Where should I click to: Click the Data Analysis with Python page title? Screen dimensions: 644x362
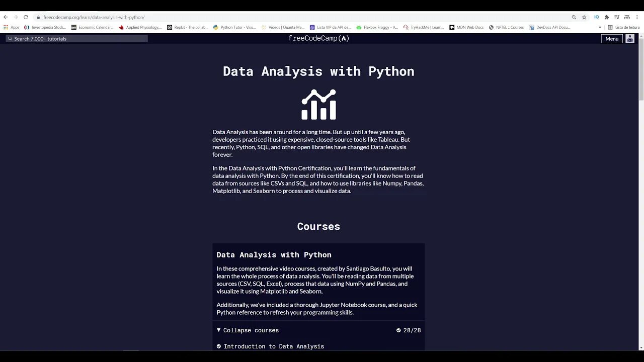318,71
